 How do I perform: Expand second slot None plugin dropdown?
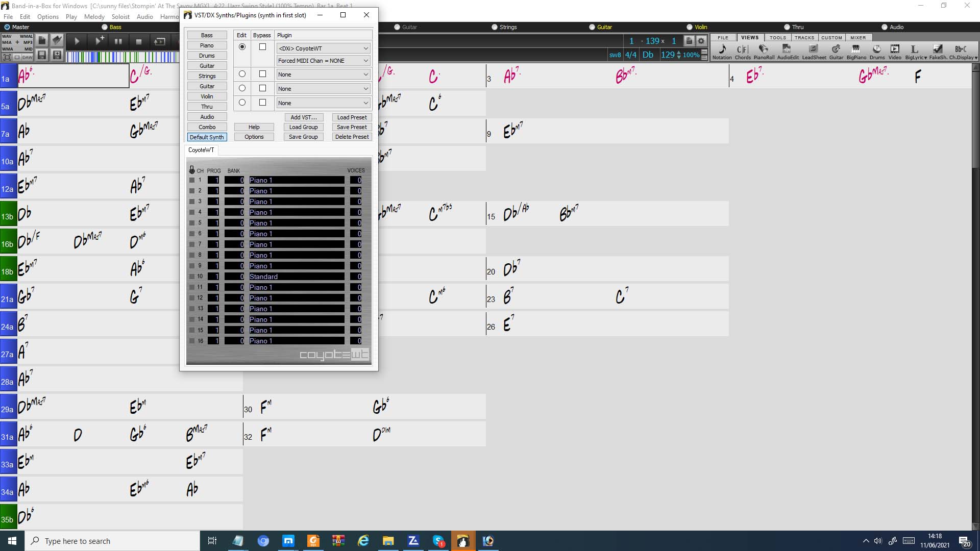[323, 74]
